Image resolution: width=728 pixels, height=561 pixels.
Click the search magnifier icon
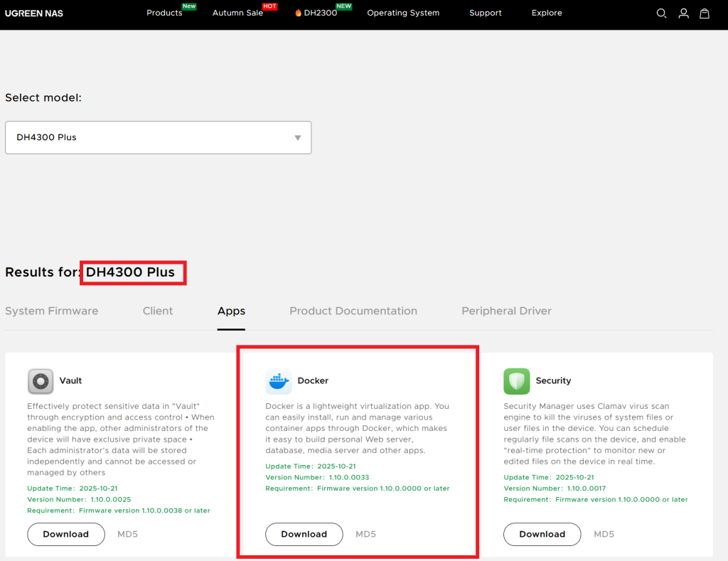pos(661,14)
